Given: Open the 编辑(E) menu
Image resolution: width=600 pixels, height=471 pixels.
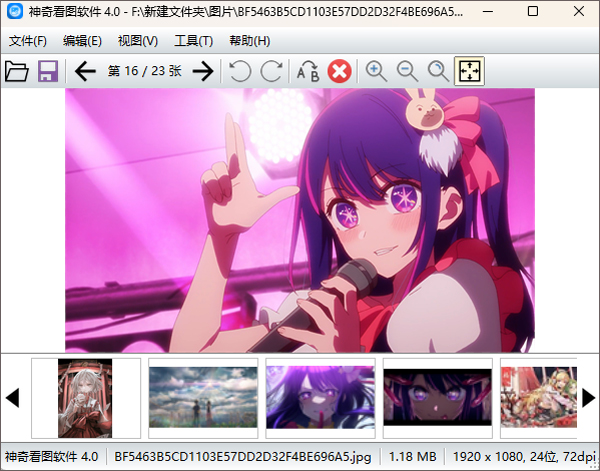Looking at the screenshot, I should pos(82,41).
